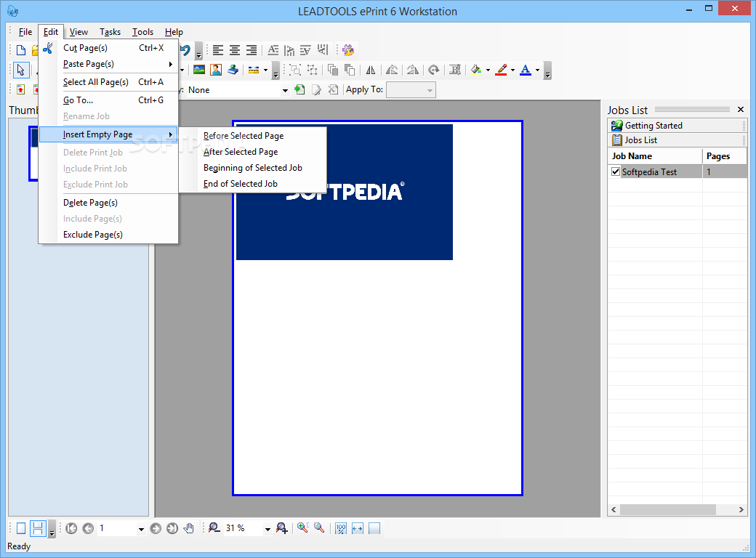Open the Tools menu
Viewport: 756px width, 558px height.
point(142,32)
